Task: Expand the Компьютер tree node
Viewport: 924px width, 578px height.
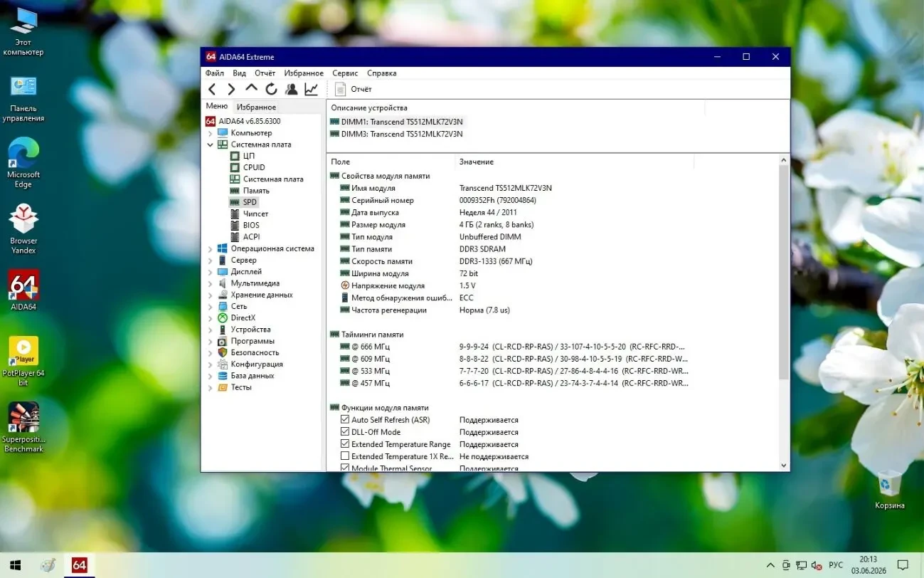Action: click(210, 133)
